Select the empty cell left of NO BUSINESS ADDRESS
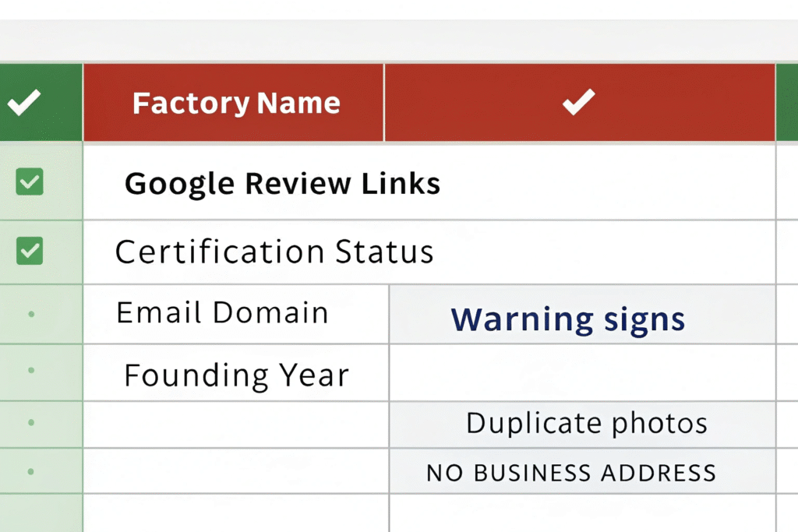798x532 pixels. (235, 471)
